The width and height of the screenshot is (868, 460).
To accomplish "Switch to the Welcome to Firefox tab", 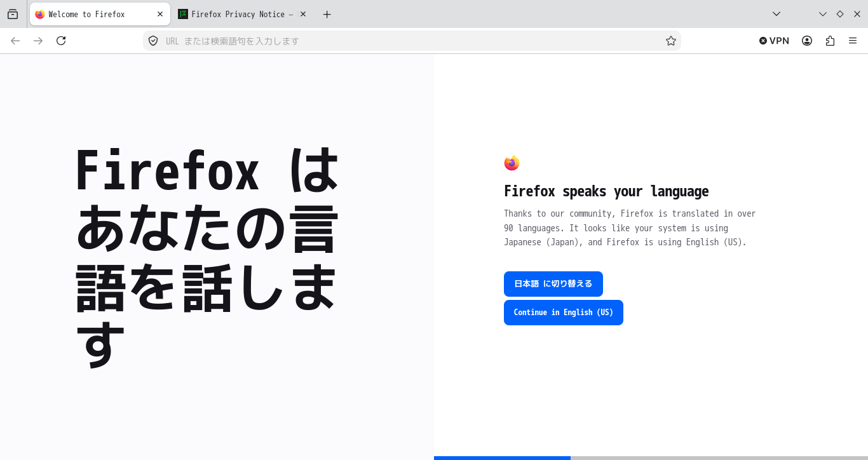I will pos(100,14).
